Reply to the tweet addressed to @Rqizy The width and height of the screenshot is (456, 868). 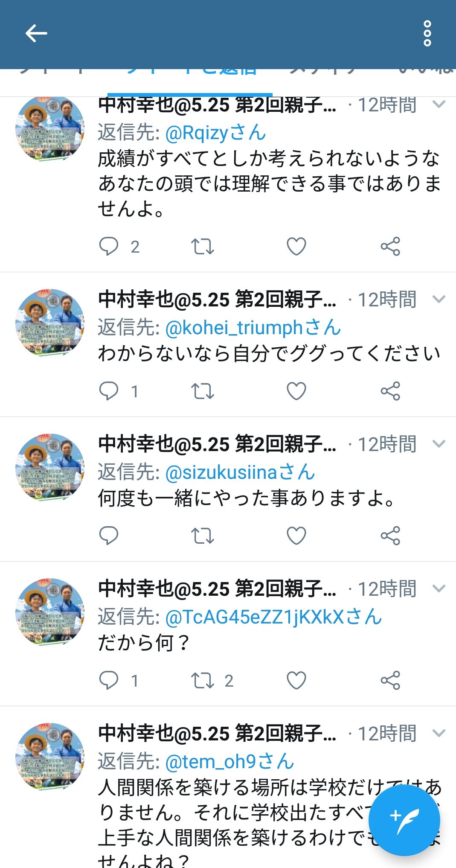click(108, 246)
